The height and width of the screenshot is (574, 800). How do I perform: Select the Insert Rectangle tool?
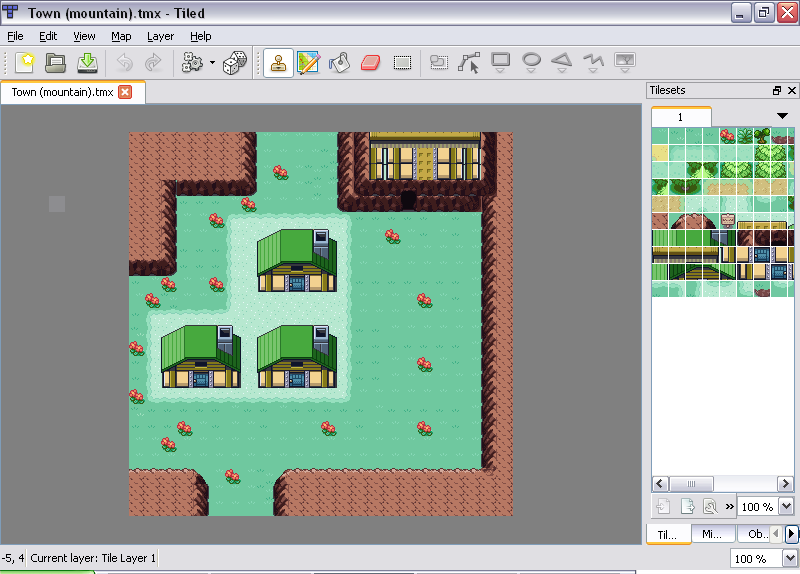[x=501, y=63]
